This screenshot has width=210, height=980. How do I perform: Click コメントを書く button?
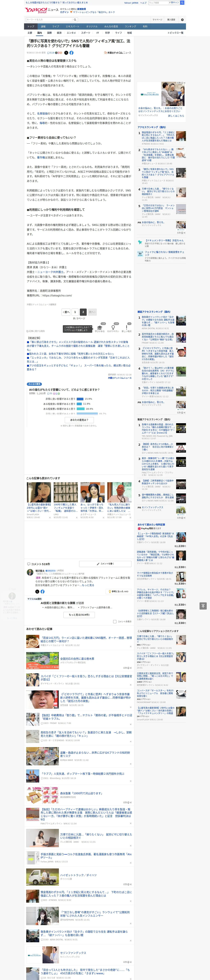click(x=105, y=564)
